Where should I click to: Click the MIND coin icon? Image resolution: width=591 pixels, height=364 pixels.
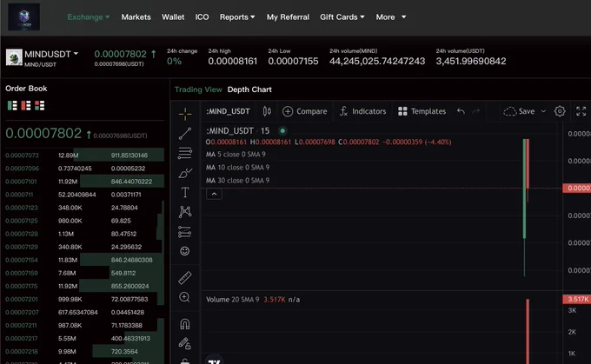click(x=14, y=57)
